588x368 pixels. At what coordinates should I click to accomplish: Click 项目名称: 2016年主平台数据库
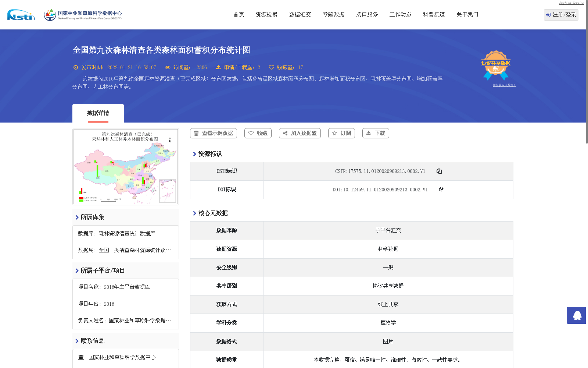(114, 287)
